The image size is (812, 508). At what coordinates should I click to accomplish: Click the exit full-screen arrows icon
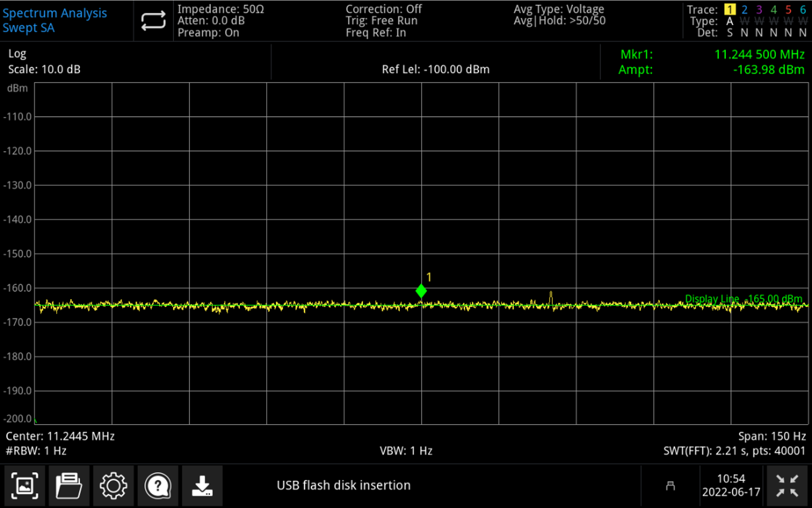[x=787, y=486]
